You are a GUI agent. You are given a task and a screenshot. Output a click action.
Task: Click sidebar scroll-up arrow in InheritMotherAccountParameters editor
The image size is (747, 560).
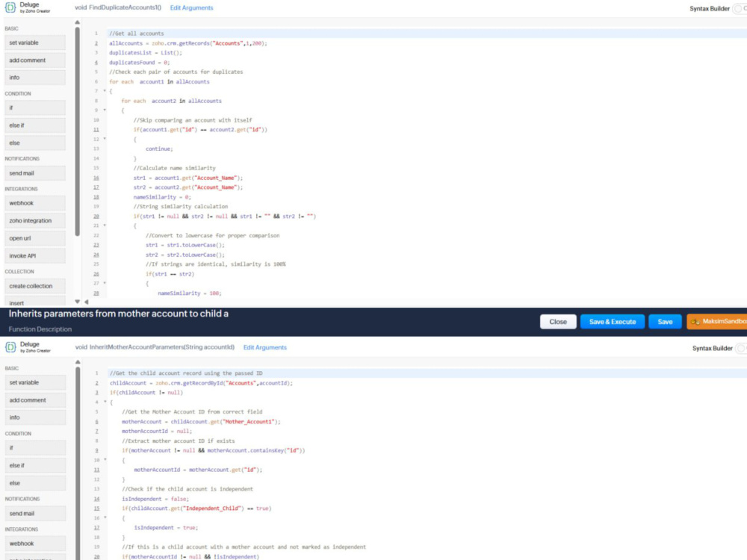[77, 362]
